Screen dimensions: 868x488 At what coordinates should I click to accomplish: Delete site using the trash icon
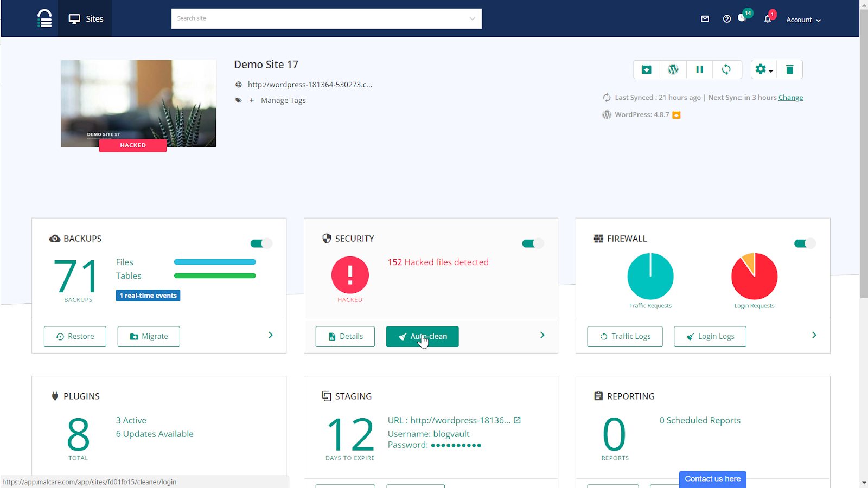pos(789,69)
